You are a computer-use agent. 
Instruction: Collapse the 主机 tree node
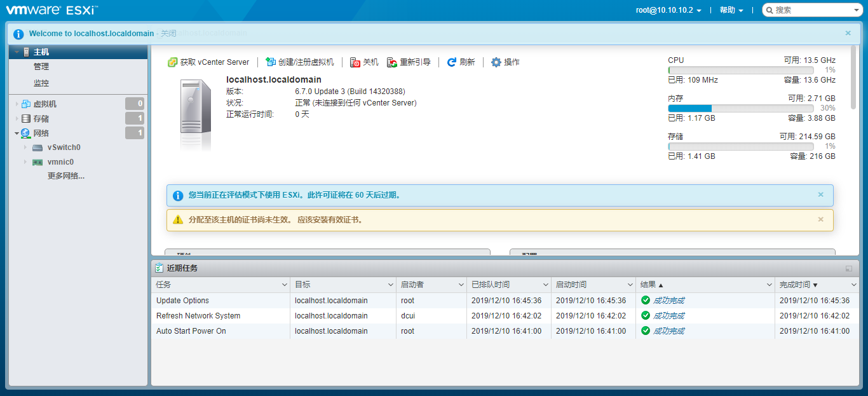pos(17,52)
